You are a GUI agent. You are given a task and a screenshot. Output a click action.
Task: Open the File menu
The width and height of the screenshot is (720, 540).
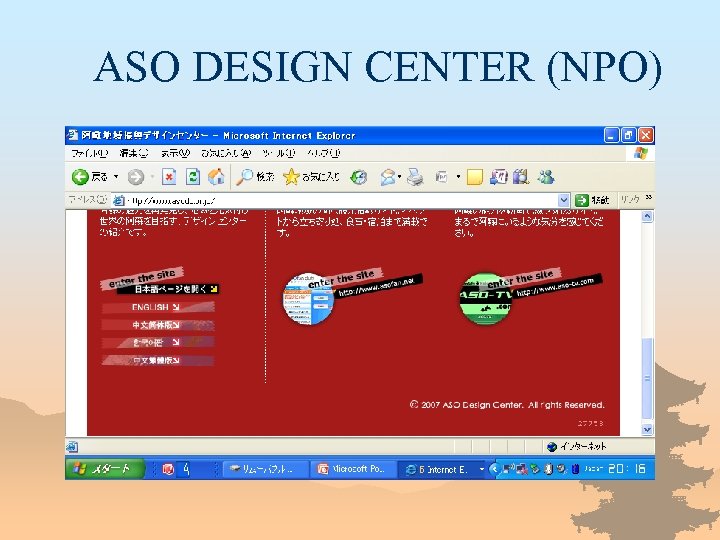(90, 153)
